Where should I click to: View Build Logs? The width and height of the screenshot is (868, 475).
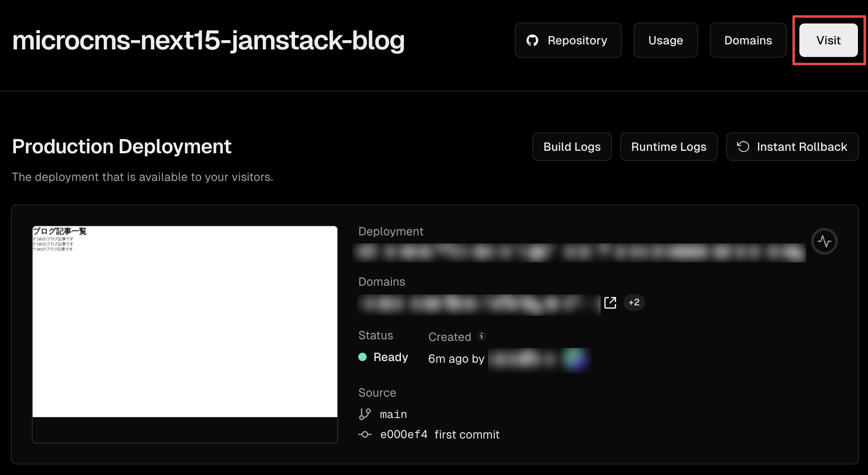[572, 147]
